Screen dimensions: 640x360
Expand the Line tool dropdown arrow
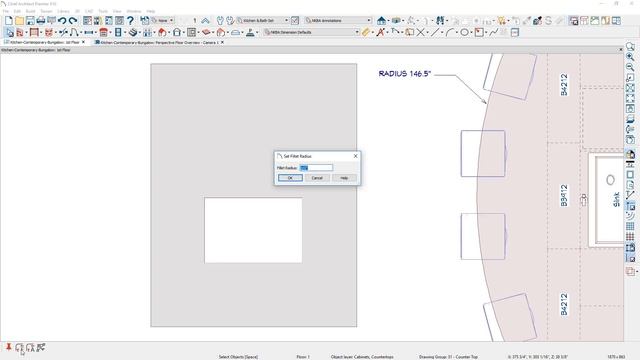442,32
